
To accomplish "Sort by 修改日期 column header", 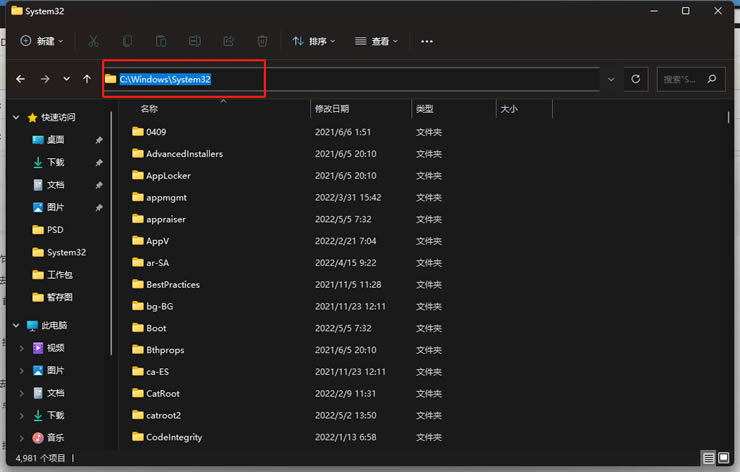I will pos(332,109).
